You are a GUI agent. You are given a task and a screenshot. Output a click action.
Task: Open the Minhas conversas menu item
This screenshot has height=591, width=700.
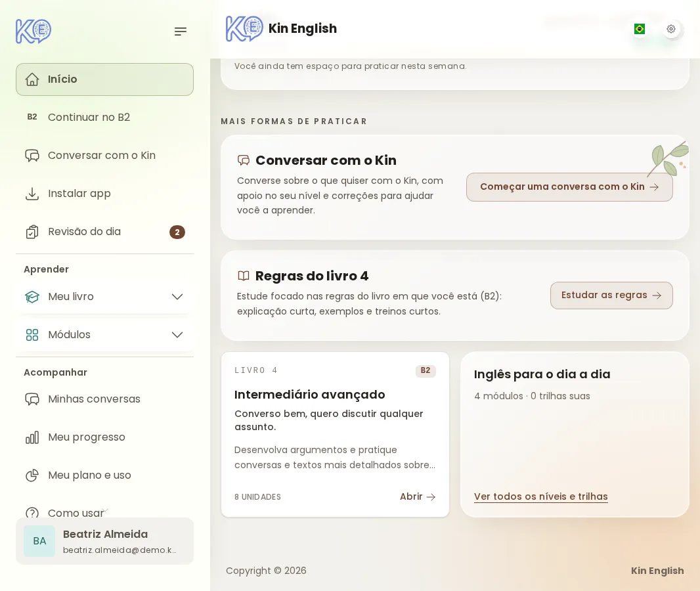[x=105, y=399]
